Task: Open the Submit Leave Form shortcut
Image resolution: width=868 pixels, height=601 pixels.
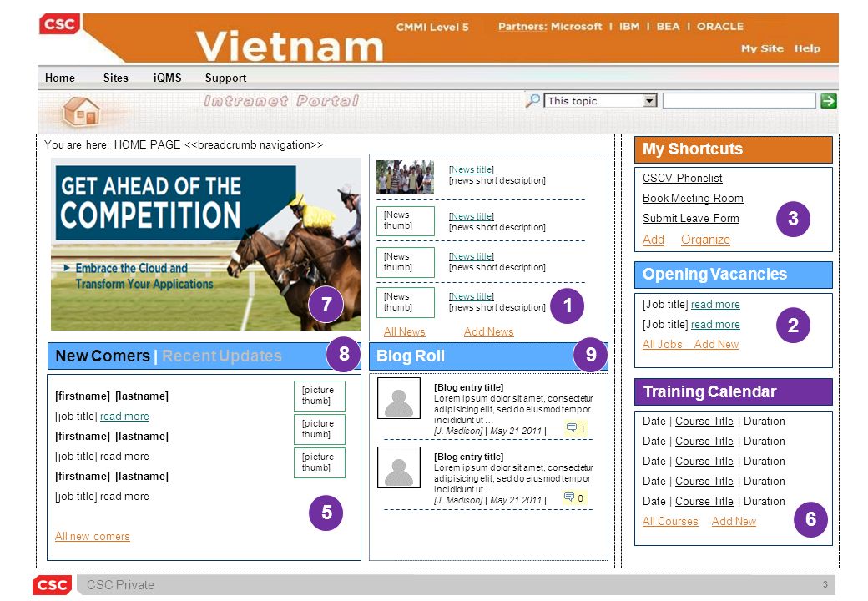Action: [690, 218]
